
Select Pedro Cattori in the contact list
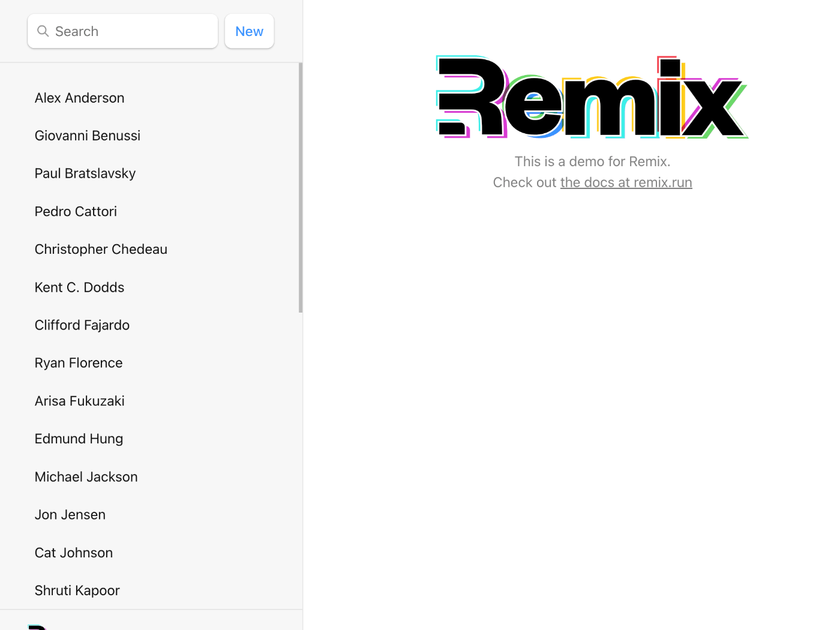coord(151,211)
